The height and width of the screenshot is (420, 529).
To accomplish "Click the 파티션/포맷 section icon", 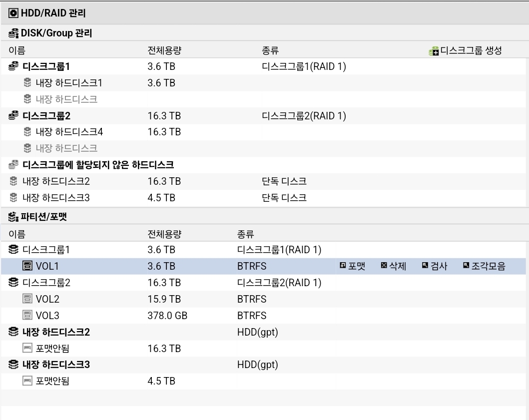I will tap(13, 217).
